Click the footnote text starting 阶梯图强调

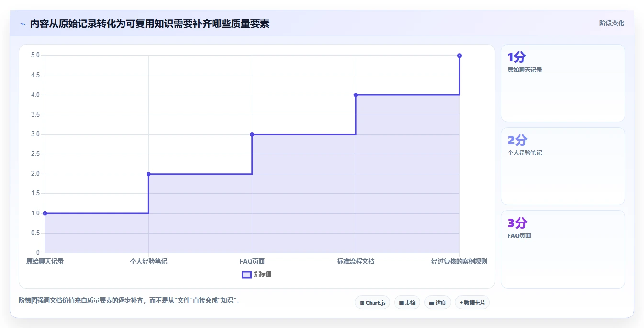[x=129, y=301]
